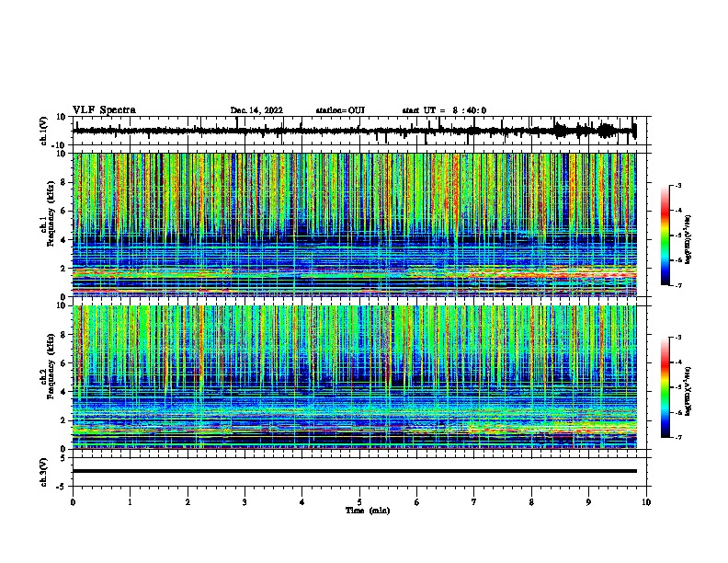Click the "VLF Spectra" plot title
728x563 pixels.
[x=104, y=110]
